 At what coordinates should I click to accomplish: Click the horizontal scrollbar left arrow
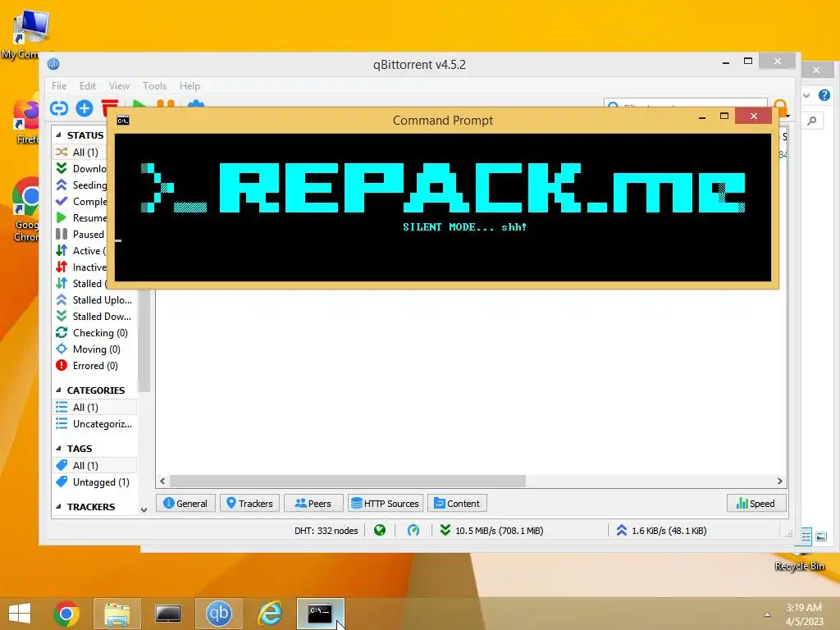click(163, 481)
